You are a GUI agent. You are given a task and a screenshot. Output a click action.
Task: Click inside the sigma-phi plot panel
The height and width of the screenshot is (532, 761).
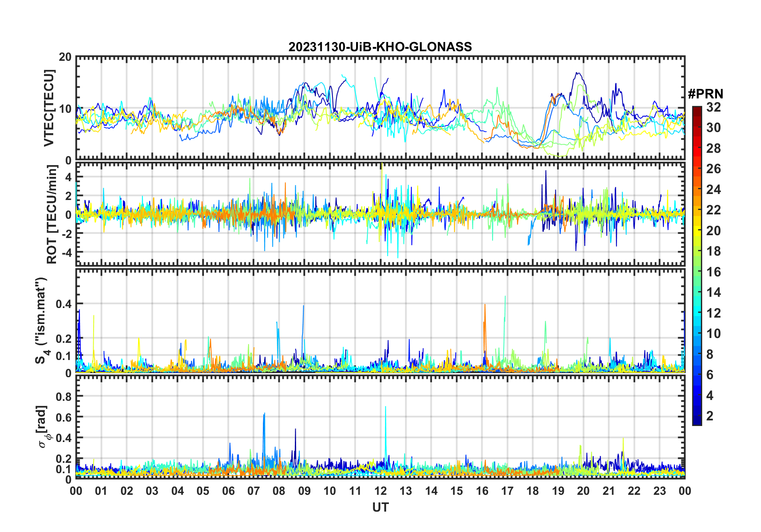[380, 427]
